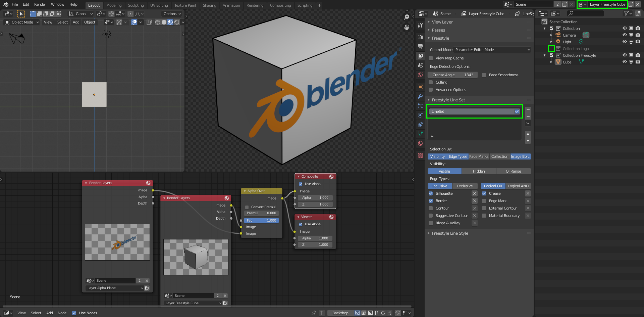Open the Particles properties tab
Viewport: 644px width, 317px height.
[420, 106]
